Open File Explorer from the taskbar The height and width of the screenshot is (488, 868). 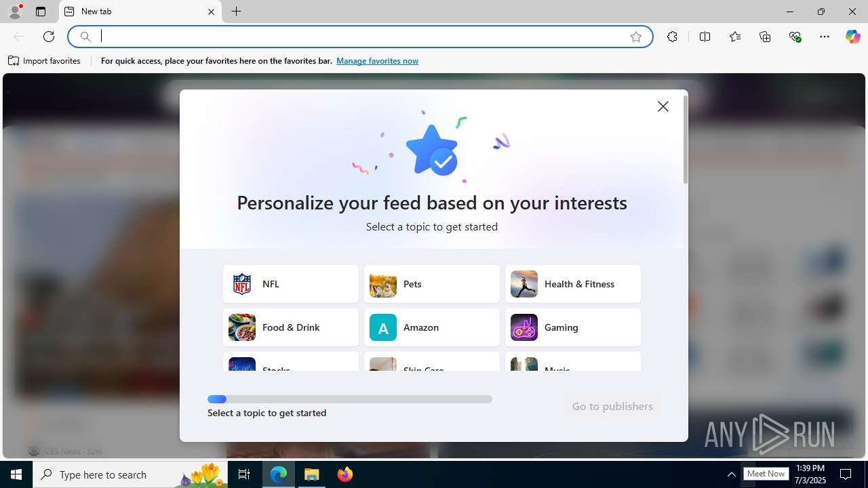coord(312,474)
